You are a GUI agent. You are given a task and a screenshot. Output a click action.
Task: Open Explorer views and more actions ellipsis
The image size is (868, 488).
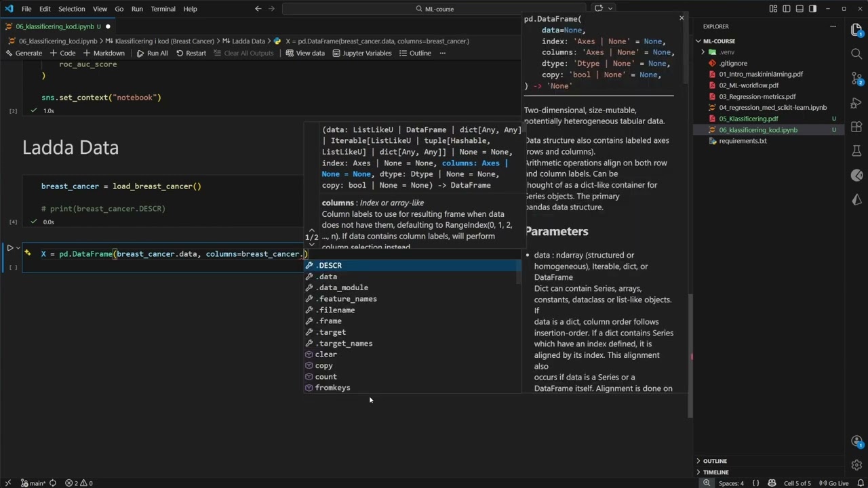coord(833,26)
